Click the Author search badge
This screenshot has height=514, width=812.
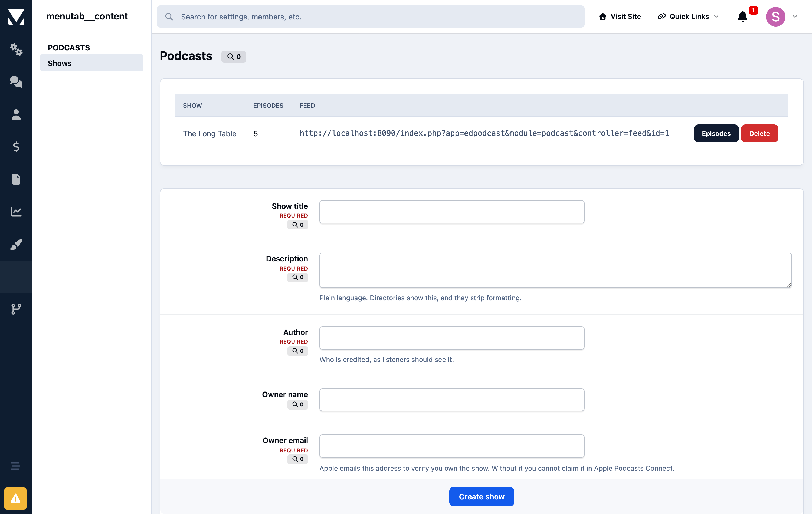(x=298, y=351)
